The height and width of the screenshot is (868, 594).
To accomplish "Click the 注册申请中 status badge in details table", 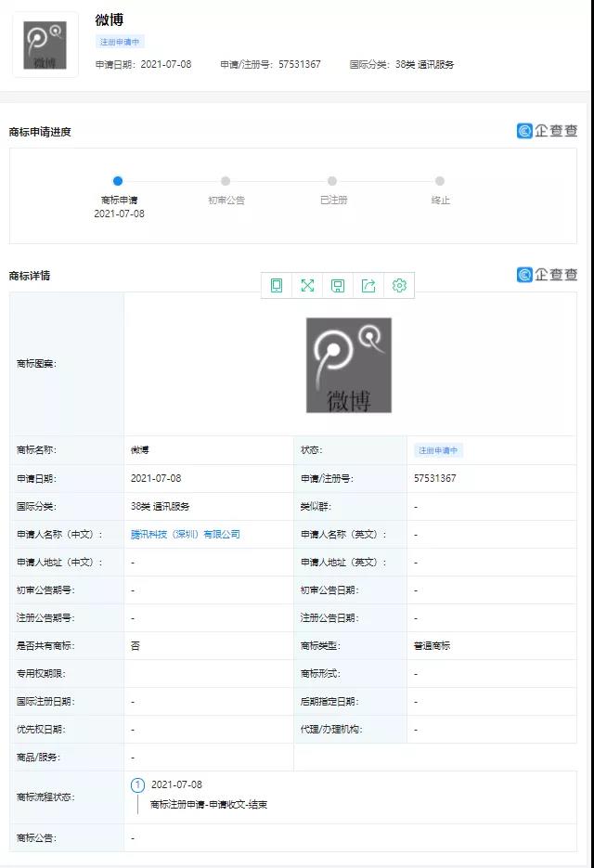I will [438, 451].
